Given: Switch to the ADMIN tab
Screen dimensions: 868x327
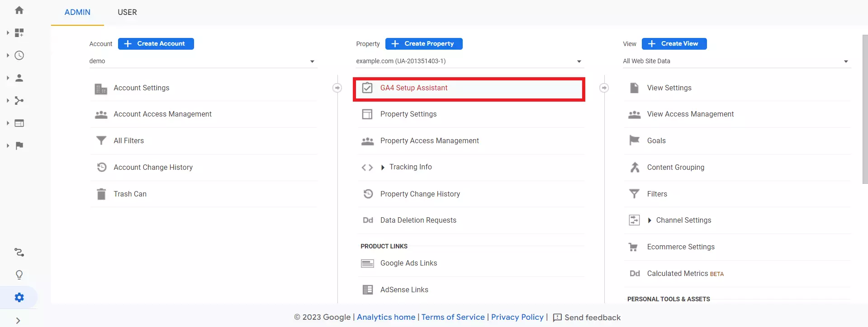Looking at the screenshot, I should tap(77, 12).
